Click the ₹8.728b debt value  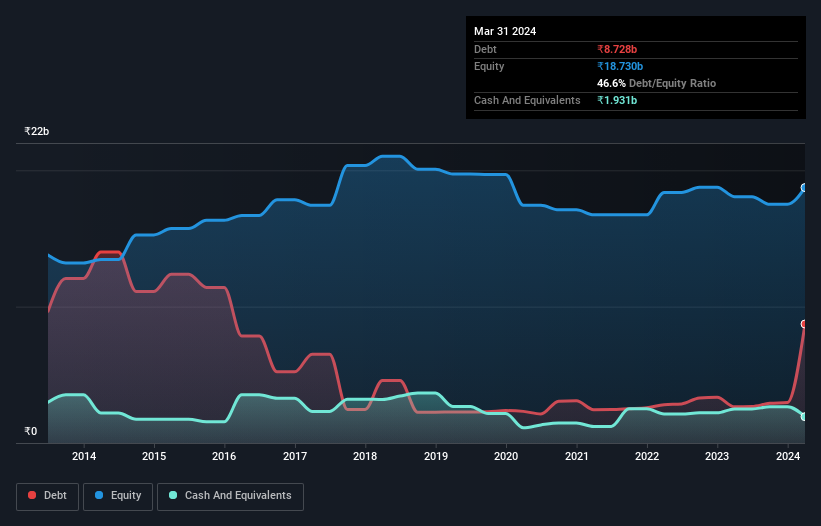point(617,49)
